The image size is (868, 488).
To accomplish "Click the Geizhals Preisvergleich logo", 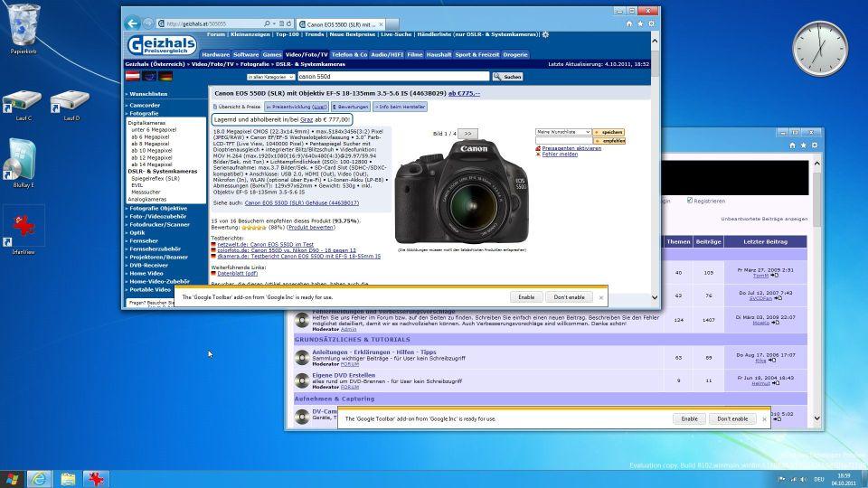I will (162, 45).
